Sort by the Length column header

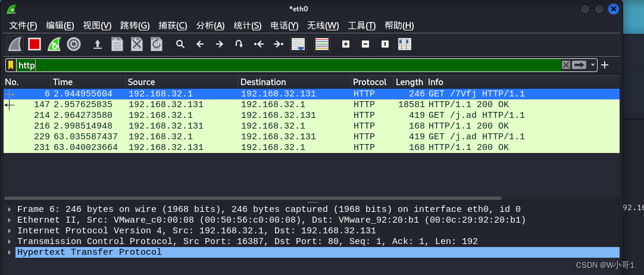point(409,82)
